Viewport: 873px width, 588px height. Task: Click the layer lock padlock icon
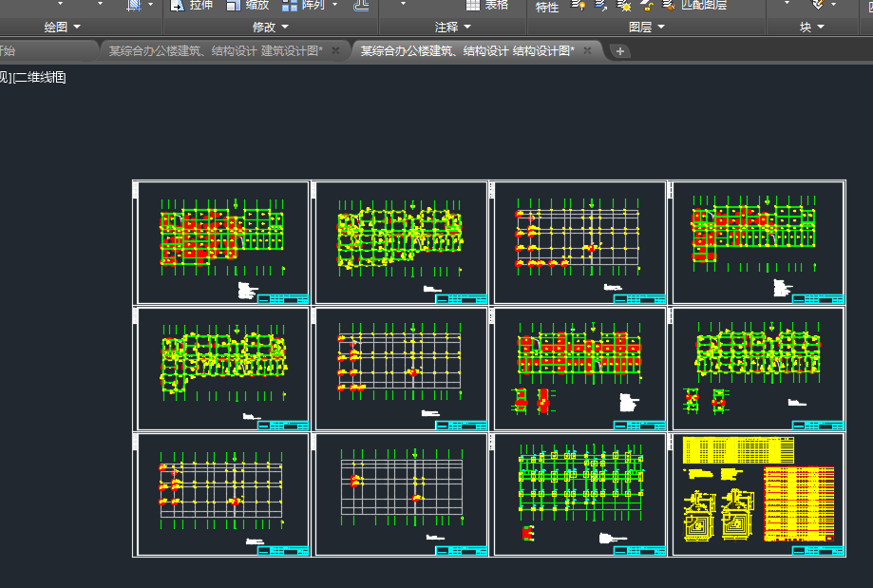647,6
